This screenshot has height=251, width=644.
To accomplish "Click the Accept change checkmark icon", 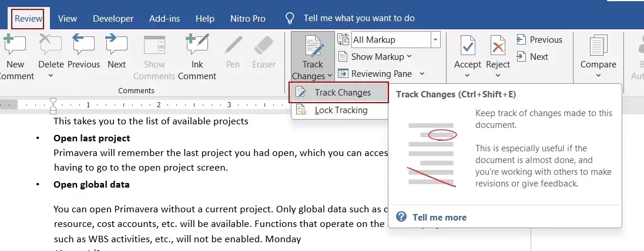I will click(468, 45).
